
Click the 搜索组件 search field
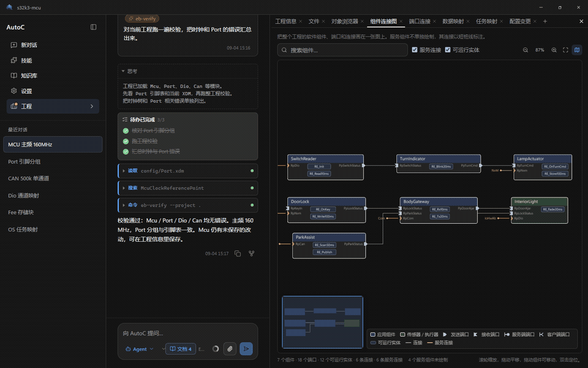[x=342, y=50]
